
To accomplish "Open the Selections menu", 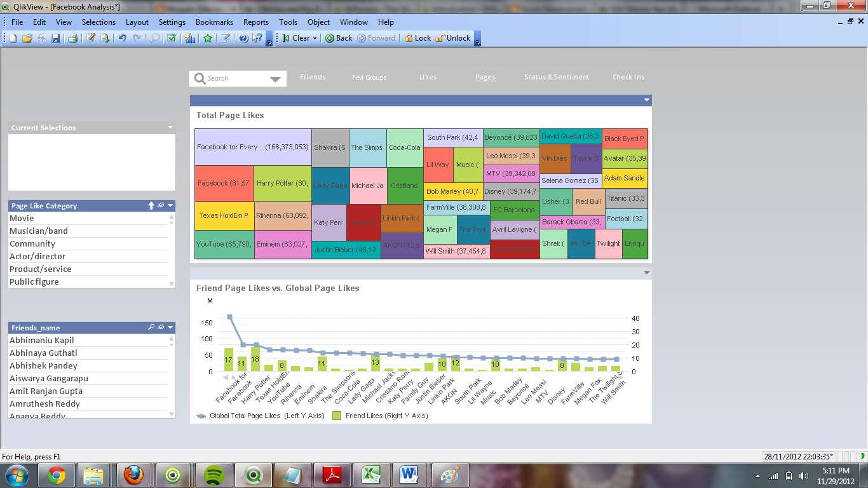I will click(x=98, y=22).
